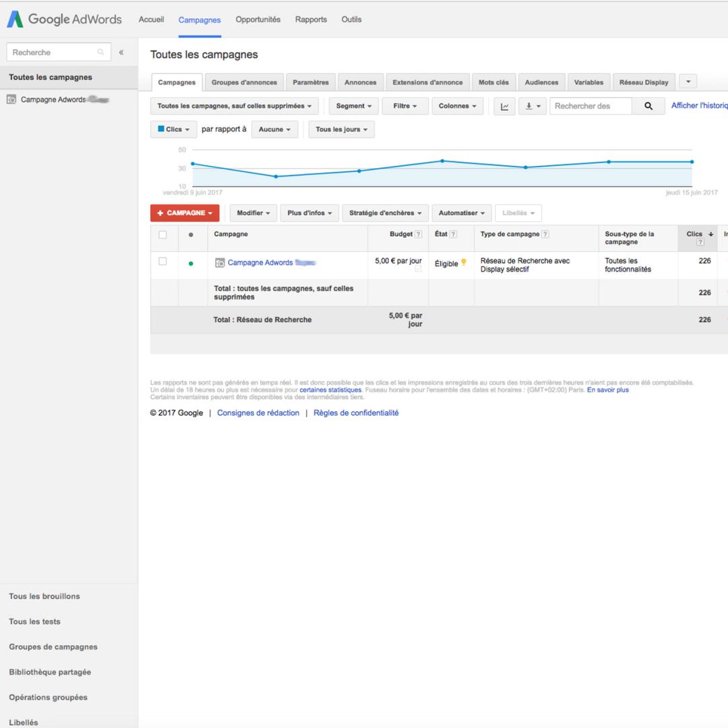728x728 pixels.
Task: Click the blue Clics metric color swatch
Action: click(161, 129)
